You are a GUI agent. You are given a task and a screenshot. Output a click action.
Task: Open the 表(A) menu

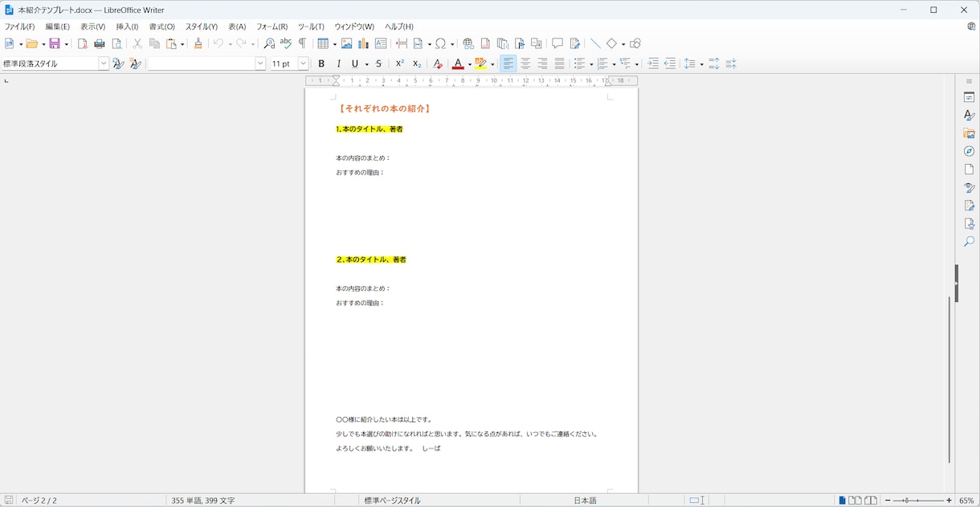coord(237,27)
